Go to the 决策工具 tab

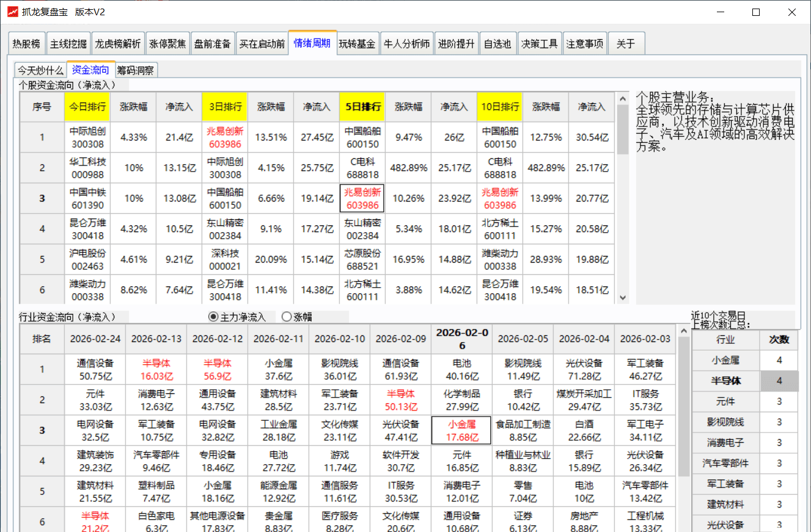click(x=539, y=44)
